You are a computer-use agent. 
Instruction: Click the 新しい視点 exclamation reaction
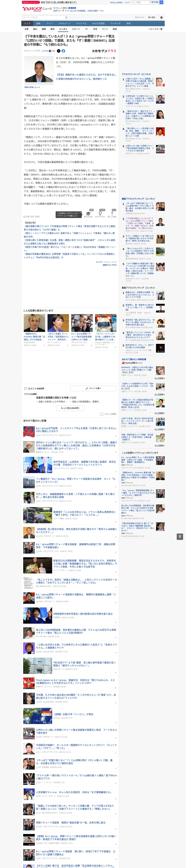[x=112, y=213]
